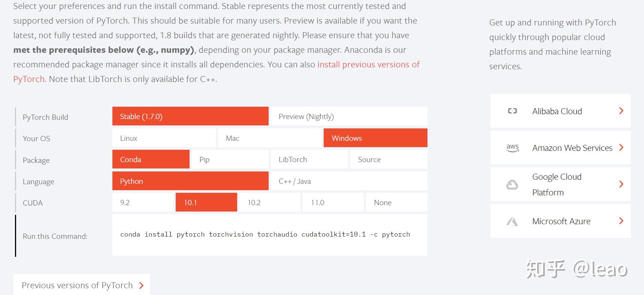Select CUDA version 10.2
644x295 pixels.
(x=270, y=202)
